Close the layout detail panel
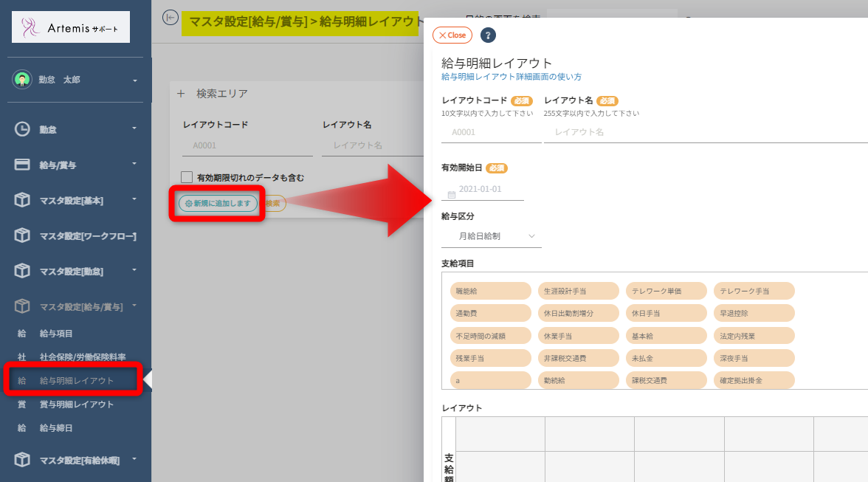868x482 pixels. (452, 35)
